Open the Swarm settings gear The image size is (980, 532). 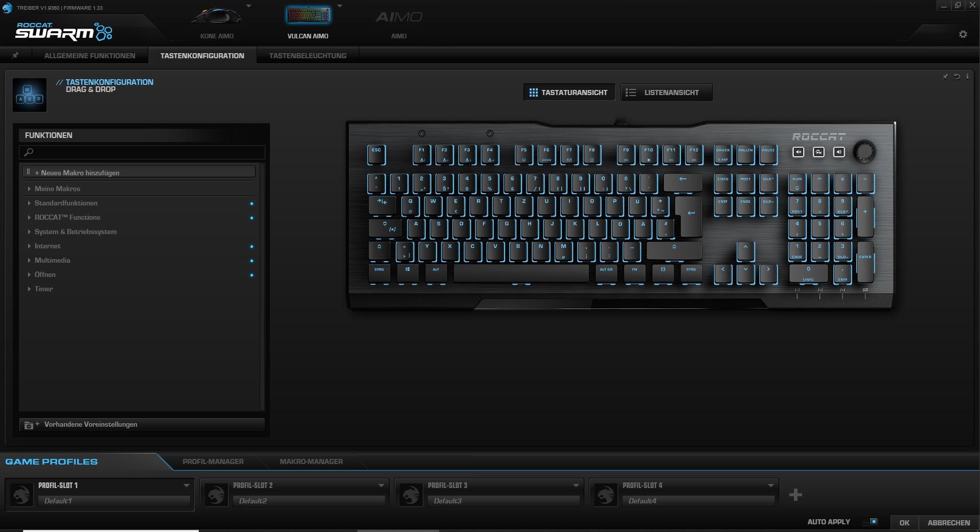[x=963, y=34]
